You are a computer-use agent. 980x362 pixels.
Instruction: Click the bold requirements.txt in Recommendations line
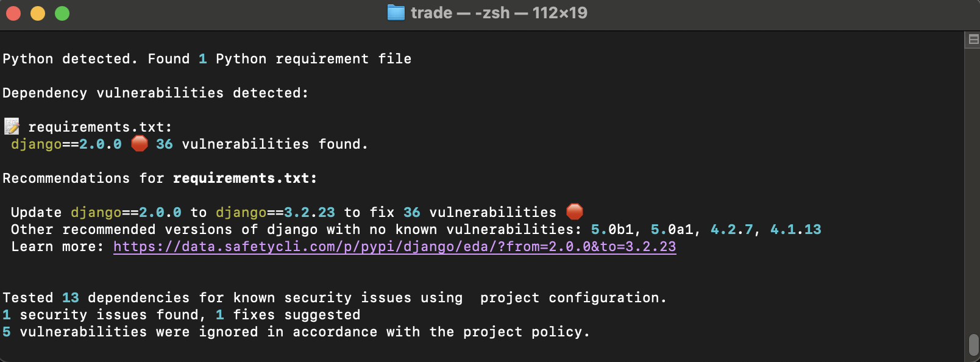244,178
